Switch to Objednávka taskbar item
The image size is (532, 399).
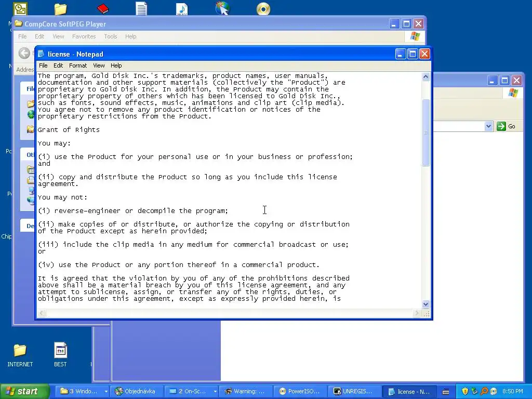[136, 391]
